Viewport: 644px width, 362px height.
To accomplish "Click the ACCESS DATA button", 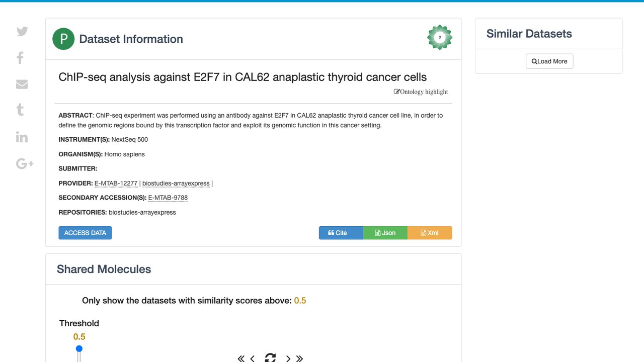I will (85, 233).
